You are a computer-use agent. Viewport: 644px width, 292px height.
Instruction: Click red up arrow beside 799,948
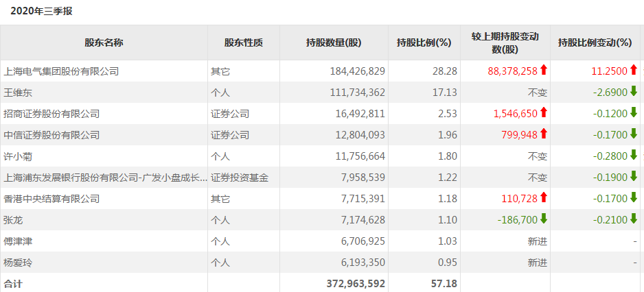point(544,134)
